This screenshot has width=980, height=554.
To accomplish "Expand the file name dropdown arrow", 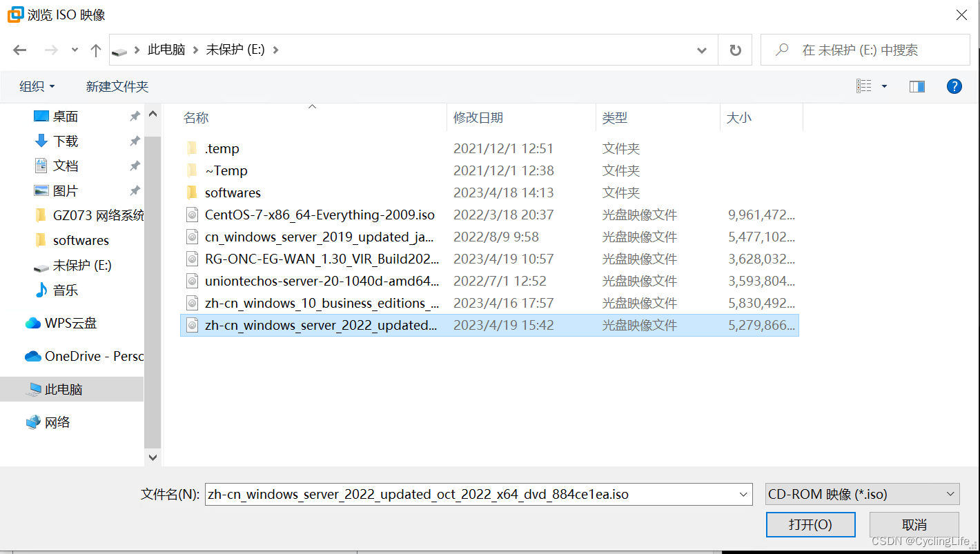I will click(x=744, y=494).
